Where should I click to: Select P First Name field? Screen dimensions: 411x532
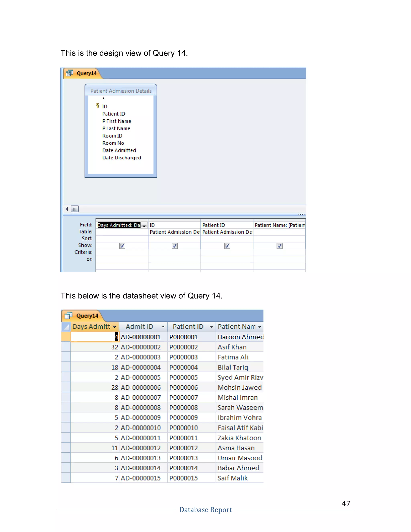click(117, 121)
